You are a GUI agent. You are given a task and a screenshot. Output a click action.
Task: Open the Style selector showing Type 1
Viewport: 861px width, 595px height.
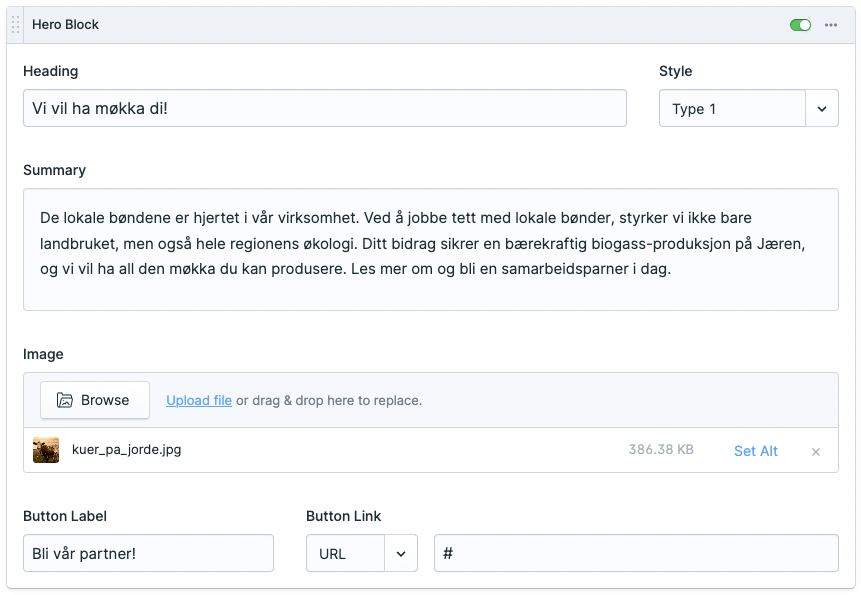pyautogui.click(x=732, y=109)
